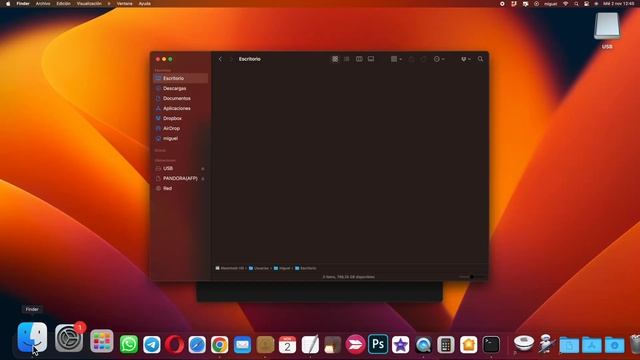Screen dimensions: 640x360
Task: Open the Trash in the Dock
Action: coord(635,344)
